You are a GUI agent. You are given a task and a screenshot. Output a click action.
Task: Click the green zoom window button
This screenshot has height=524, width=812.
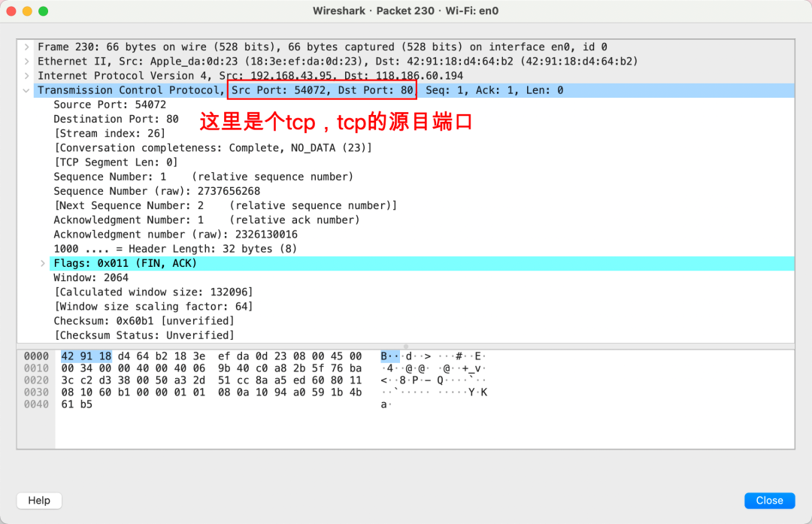coord(44,11)
